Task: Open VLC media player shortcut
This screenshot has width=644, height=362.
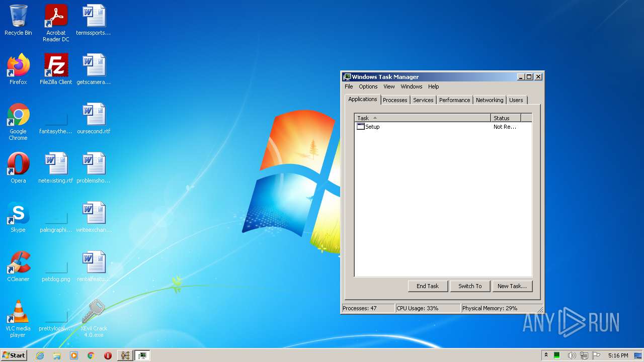Action: pyautogui.click(x=18, y=319)
